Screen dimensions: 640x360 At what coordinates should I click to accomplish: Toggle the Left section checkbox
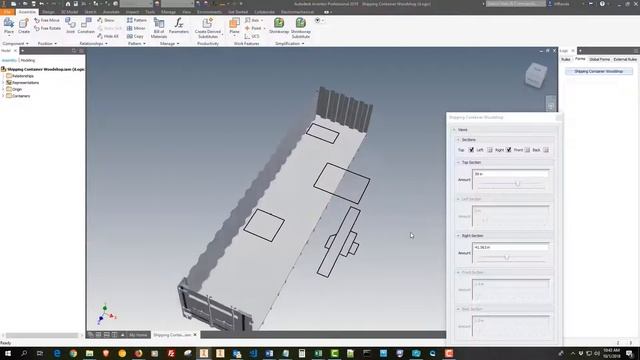click(490, 150)
